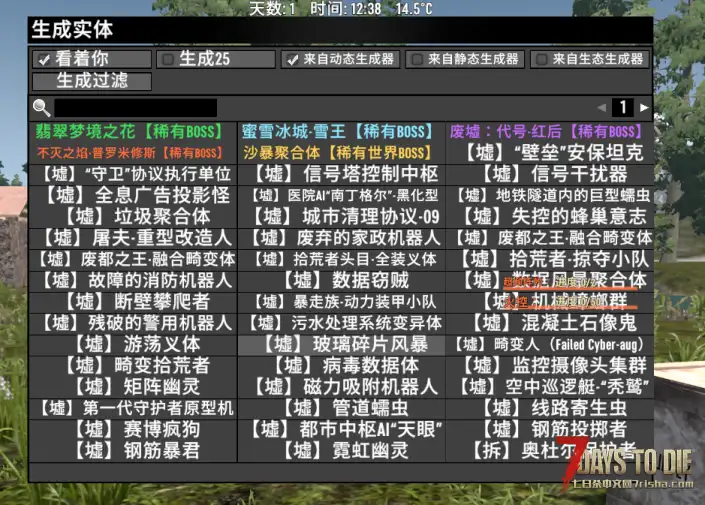This screenshot has height=505, width=705.
Task: Select 【墟】信号塔控制中枢
Action: click(344, 174)
